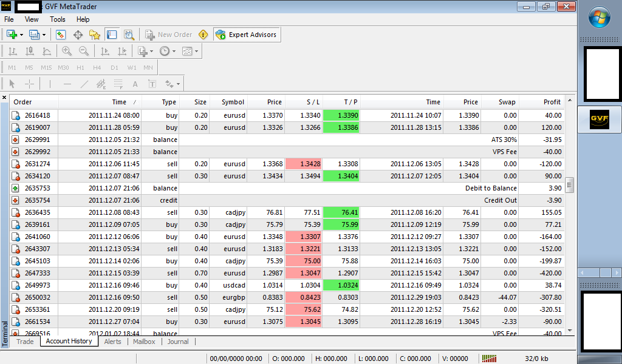The width and height of the screenshot is (622, 364).
Task: Toggle Expert Advisors on or off
Action: 246,35
